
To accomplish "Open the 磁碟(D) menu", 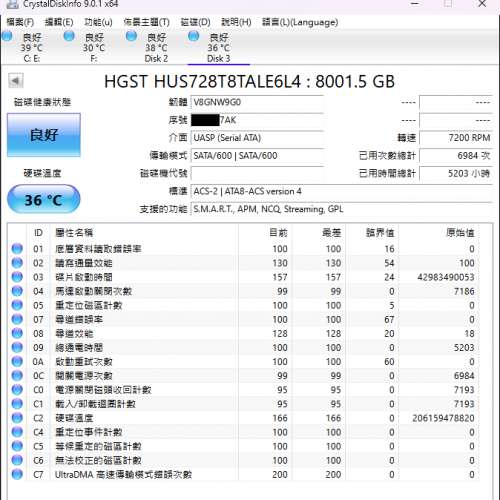I will [195, 22].
